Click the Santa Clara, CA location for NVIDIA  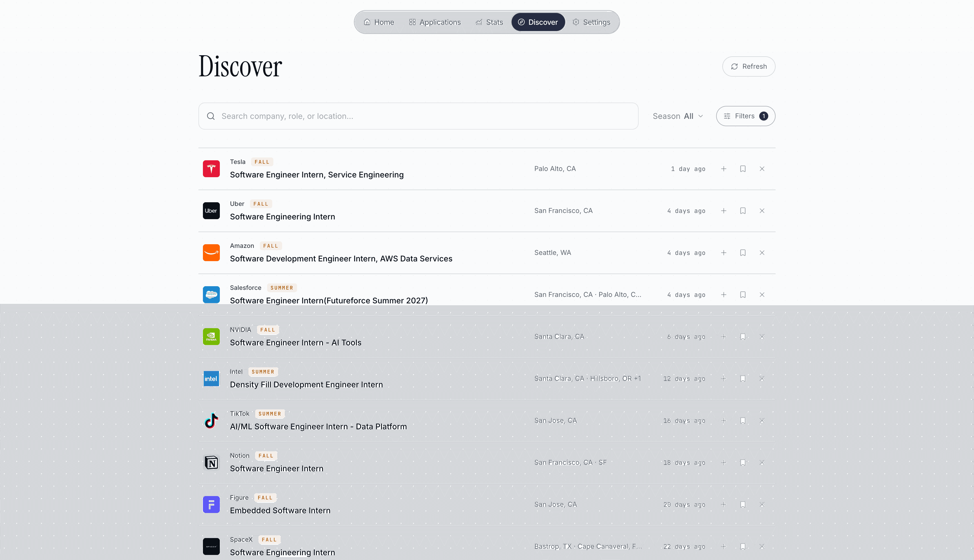(x=559, y=337)
